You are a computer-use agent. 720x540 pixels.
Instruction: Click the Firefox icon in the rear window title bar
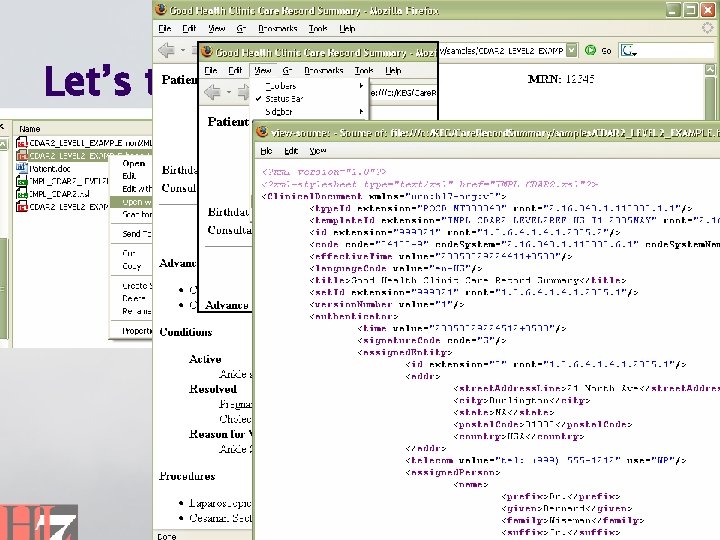pyautogui.click(x=161, y=10)
